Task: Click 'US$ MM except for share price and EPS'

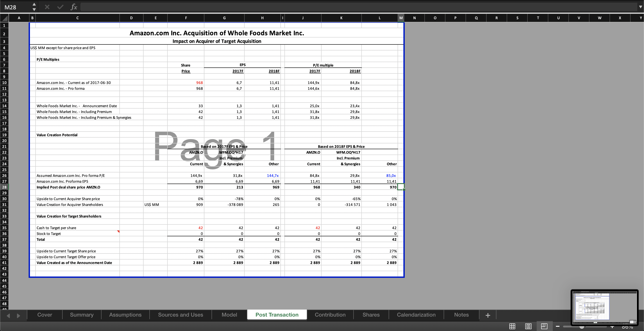Action: (63, 48)
